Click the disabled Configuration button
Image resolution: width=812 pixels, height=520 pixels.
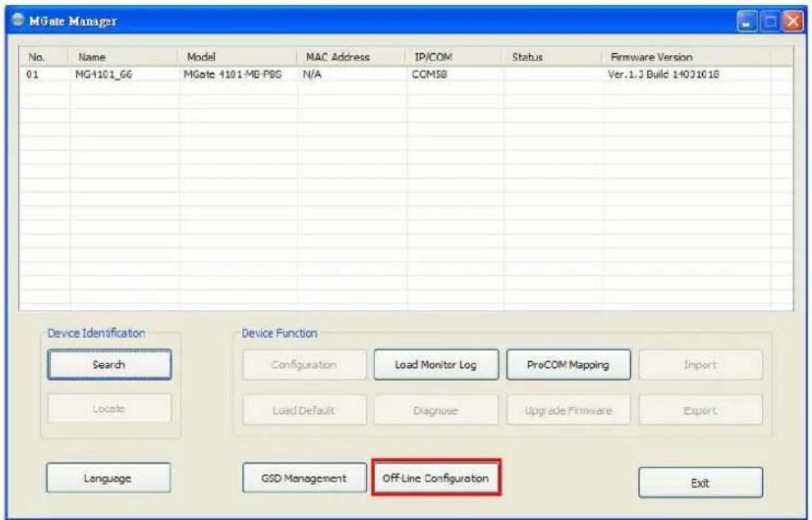(304, 365)
